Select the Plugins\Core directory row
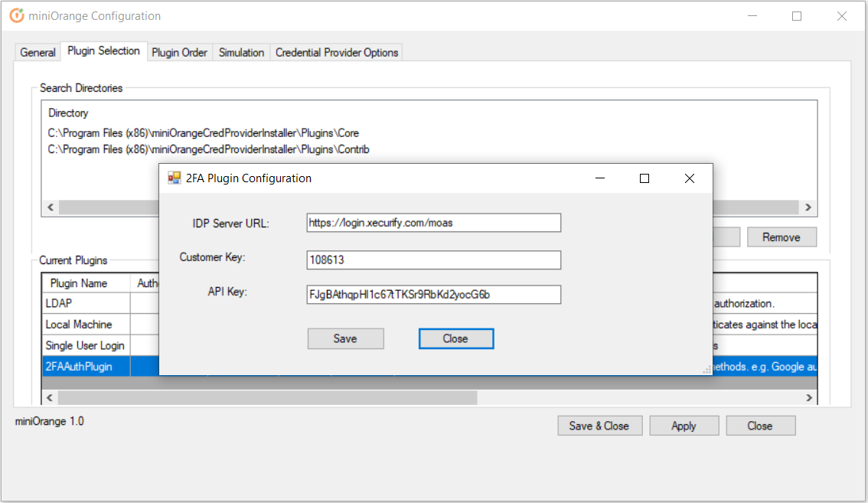Viewport: 868px width, 503px height. [x=203, y=133]
